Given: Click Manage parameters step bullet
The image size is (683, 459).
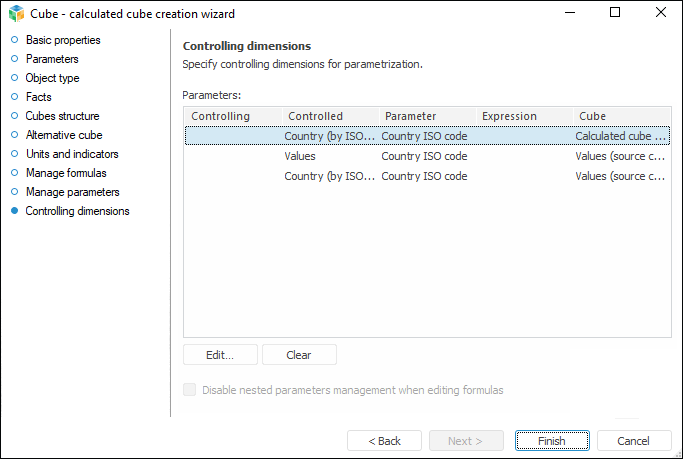Looking at the screenshot, I should [14, 192].
